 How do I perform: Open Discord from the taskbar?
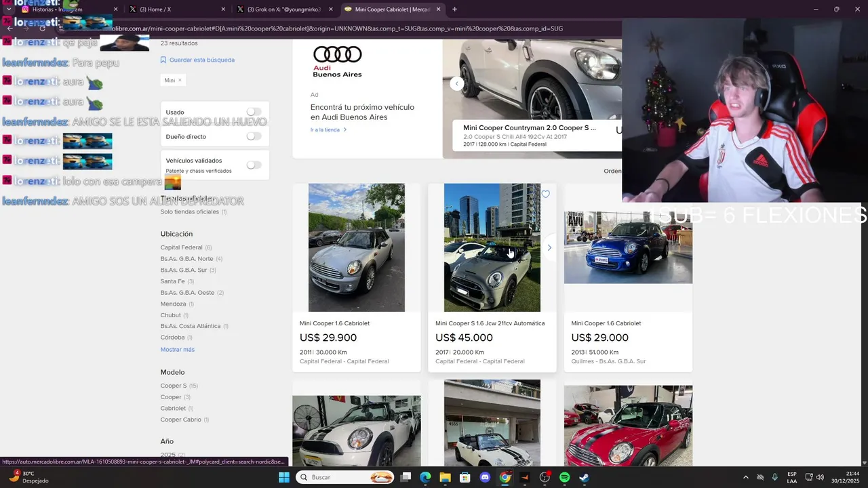pos(485,477)
